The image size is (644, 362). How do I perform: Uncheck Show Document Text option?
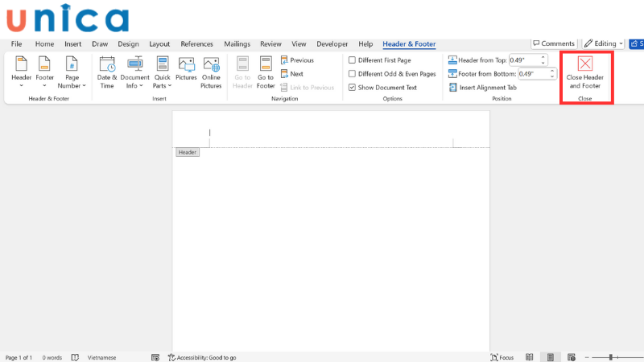pos(352,87)
